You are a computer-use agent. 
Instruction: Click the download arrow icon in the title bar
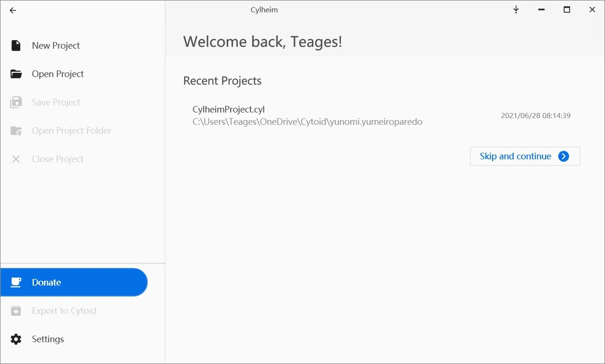click(516, 9)
